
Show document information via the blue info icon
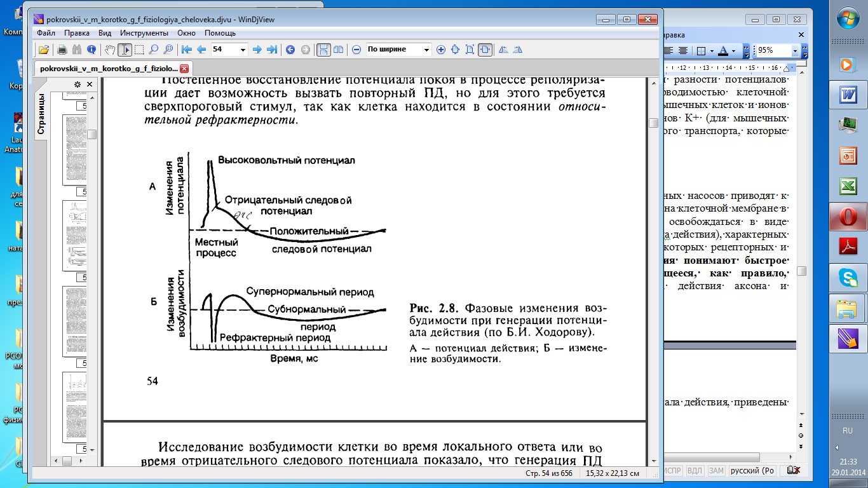(92, 50)
